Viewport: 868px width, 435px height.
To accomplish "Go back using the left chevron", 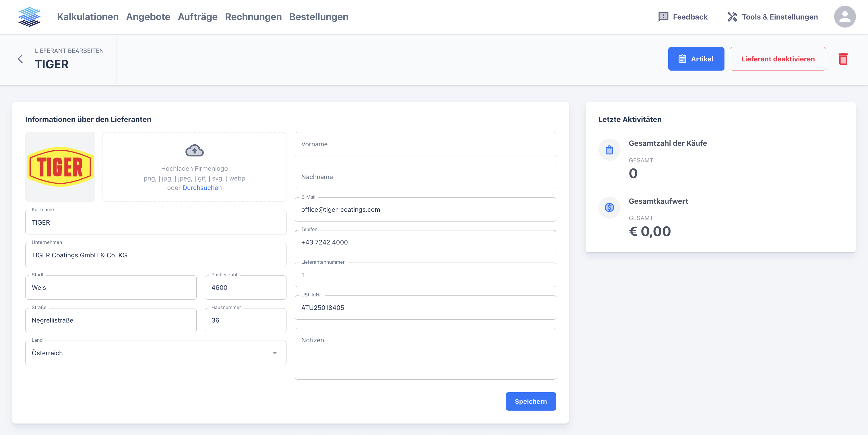I will pyautogui.click(x=20, y=59).
